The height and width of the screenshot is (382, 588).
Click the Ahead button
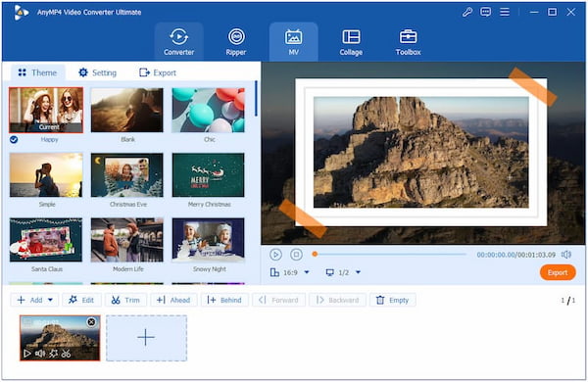[x=173, y=300]
